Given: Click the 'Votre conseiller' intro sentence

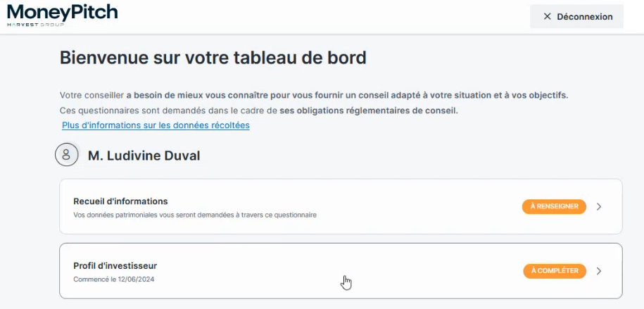Looking at the screenshot, I should 91,95.
